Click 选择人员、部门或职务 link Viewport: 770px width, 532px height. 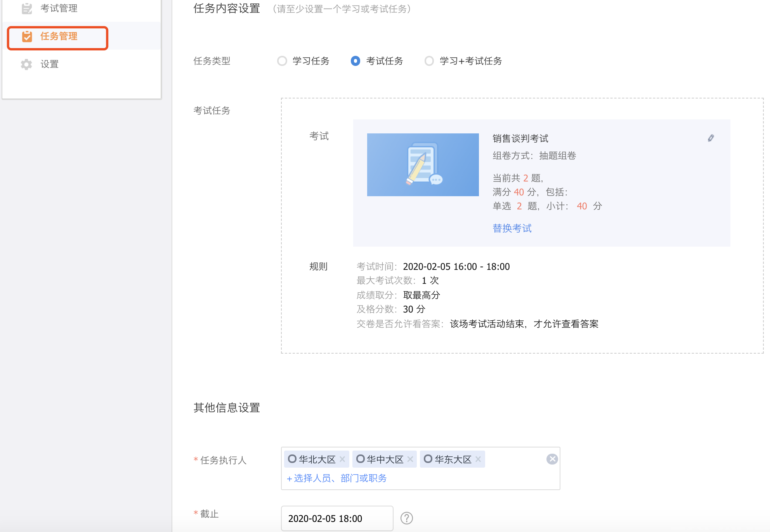(x=337, y=478)
